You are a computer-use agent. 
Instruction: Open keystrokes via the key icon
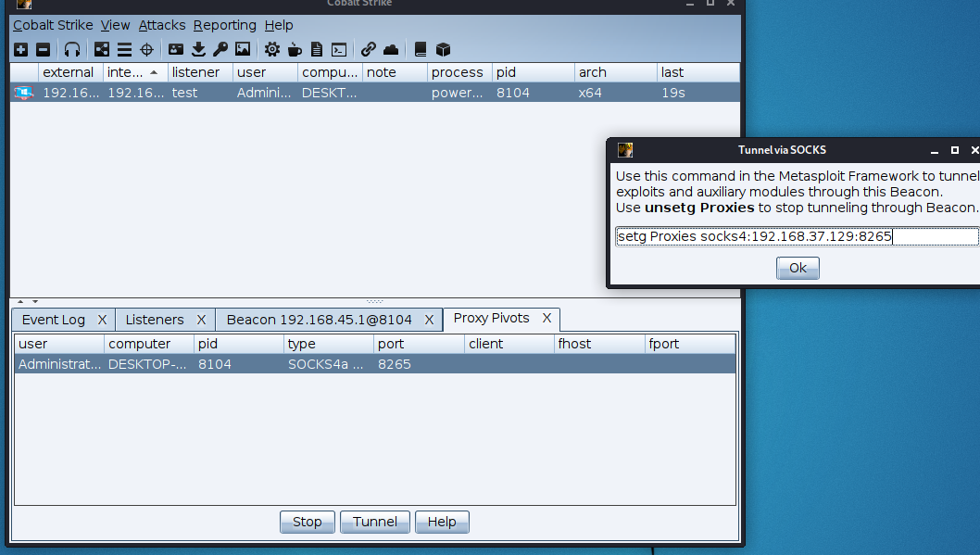[220, 49]
